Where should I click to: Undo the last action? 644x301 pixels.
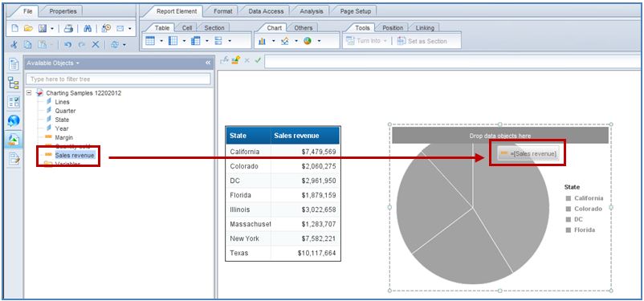[68, 44]
